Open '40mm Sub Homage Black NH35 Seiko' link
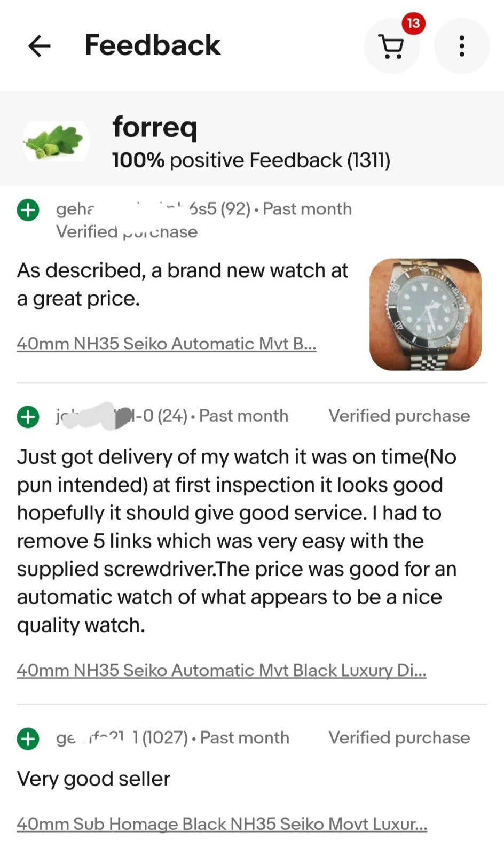Image resolution: width=504 pixels, height=855 pixels. 221,824
